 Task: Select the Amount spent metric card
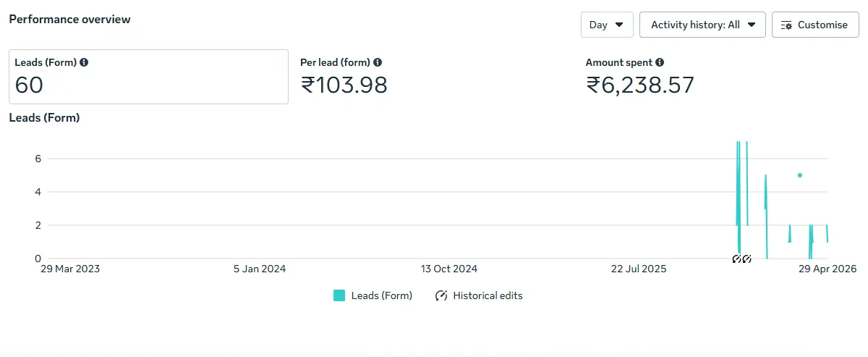pyautogui.click(x=720, y=77)
